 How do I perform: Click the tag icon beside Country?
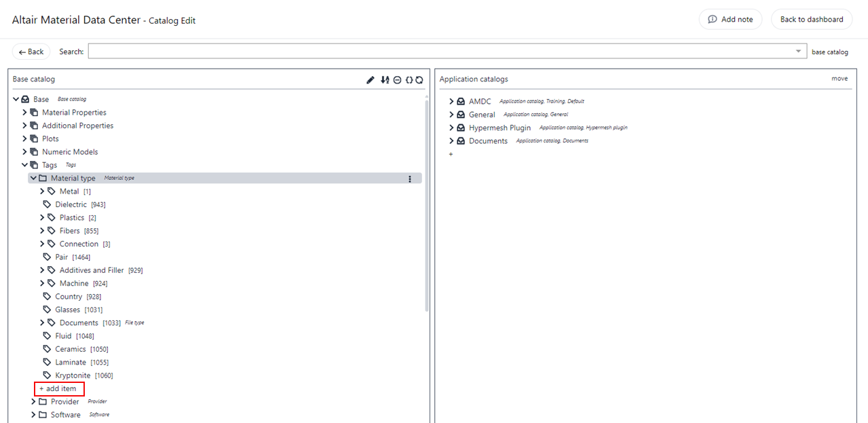[x=47, y=297]
